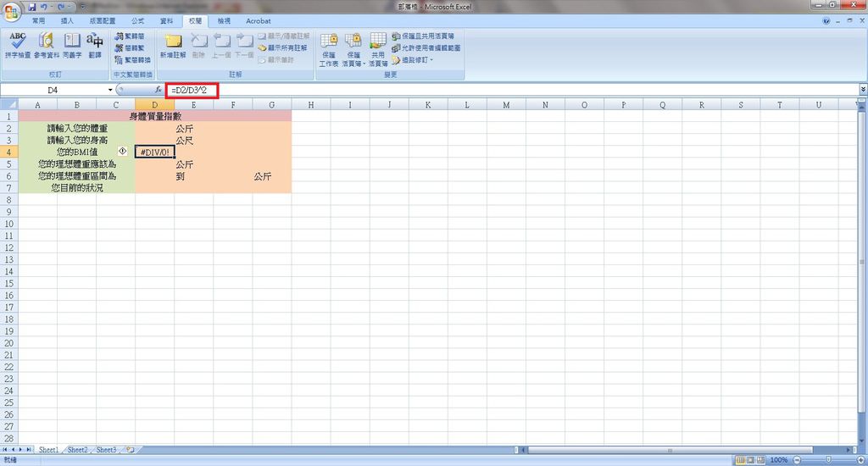Screen dimensions: 868x466
Task: Click 保護且共用活頁簿
Action: coord(423,36)
